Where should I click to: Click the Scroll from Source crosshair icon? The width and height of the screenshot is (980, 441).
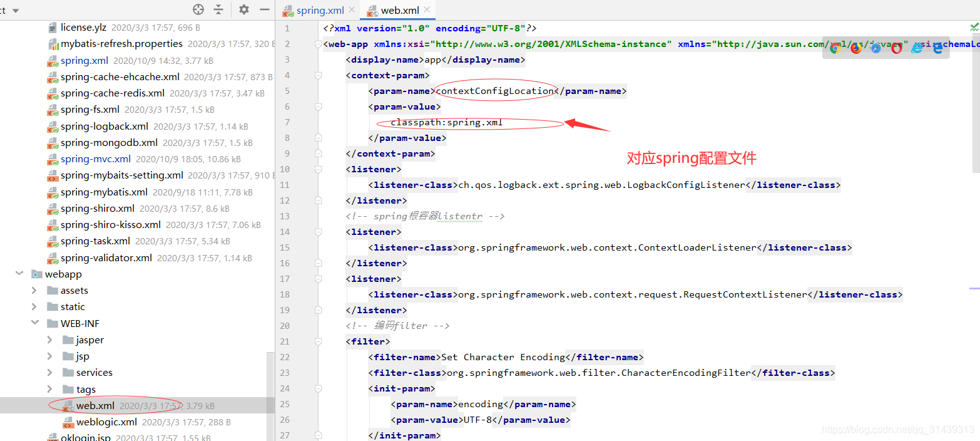(198, 9)
